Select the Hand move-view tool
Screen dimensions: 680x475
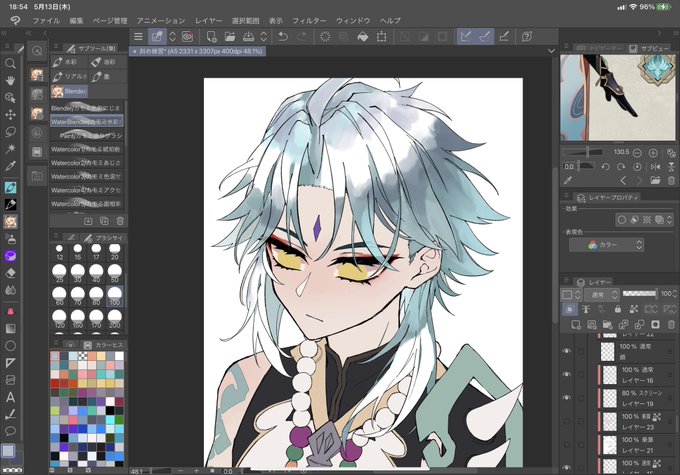(x=10, y=80)
